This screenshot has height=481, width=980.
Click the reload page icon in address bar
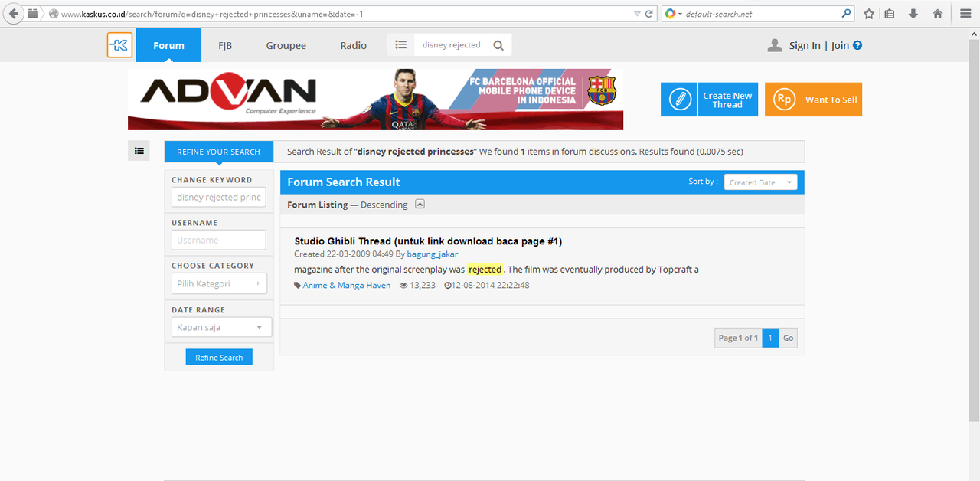tap(648, 14)
